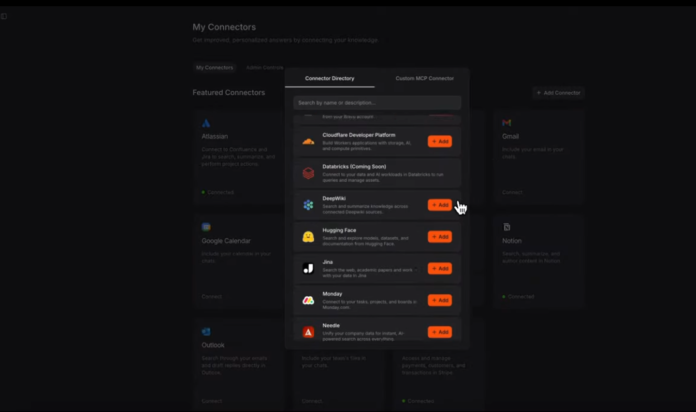Click Connect on the Gmail card
Viewport: 696px width, 412px height.
512,192
